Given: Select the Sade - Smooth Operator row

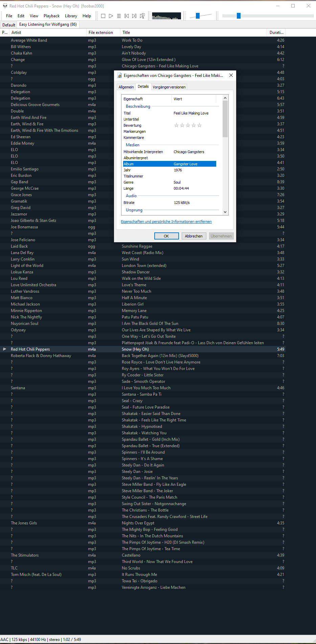Looking at the screenshot, I should point(143,381).
